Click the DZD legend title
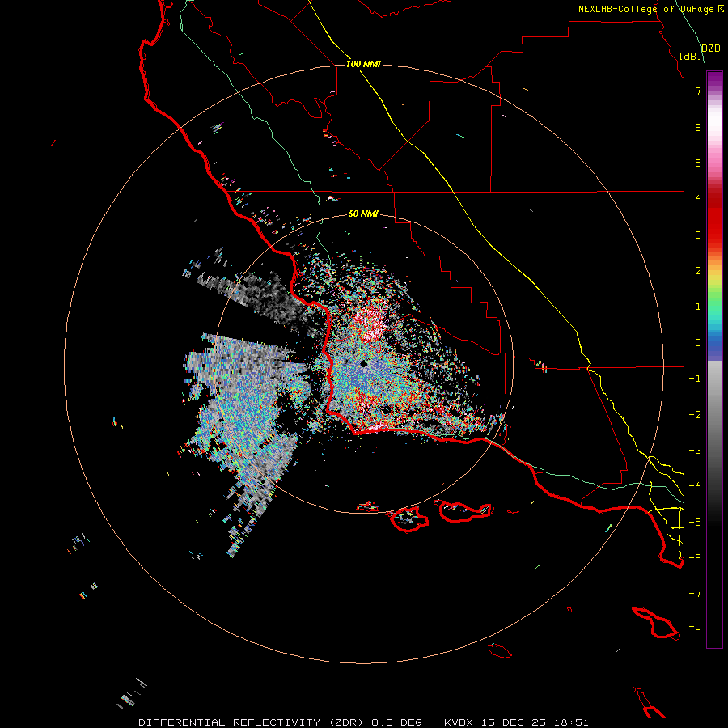The width and height of the screenshot is (728, 728). (x=711, y=49)
